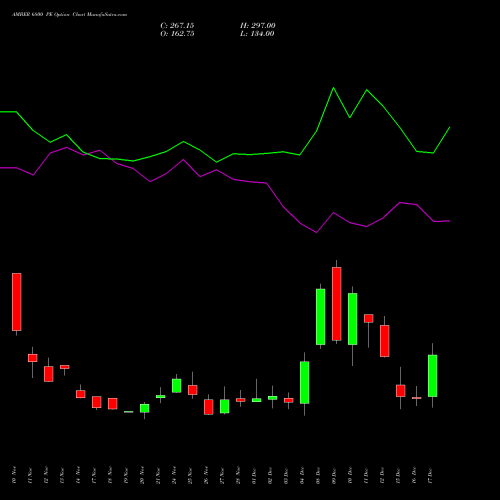The image size is (500, 500).
Task: Click the open value 'O: 162.75'
Action: (177, 34)
